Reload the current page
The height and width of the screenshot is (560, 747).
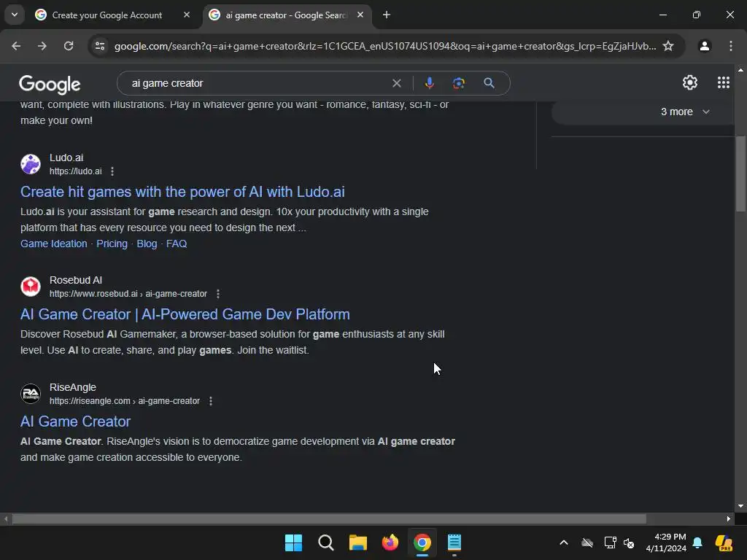coord(69,46)
